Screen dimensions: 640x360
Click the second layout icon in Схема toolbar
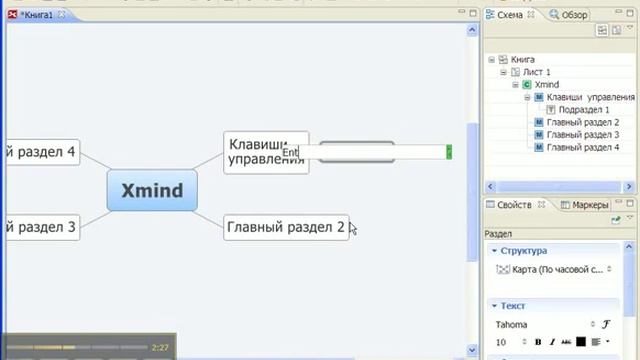616,30
